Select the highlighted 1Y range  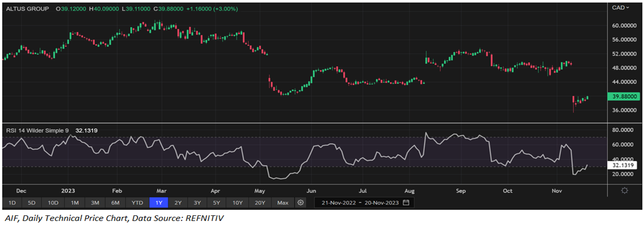159,203
